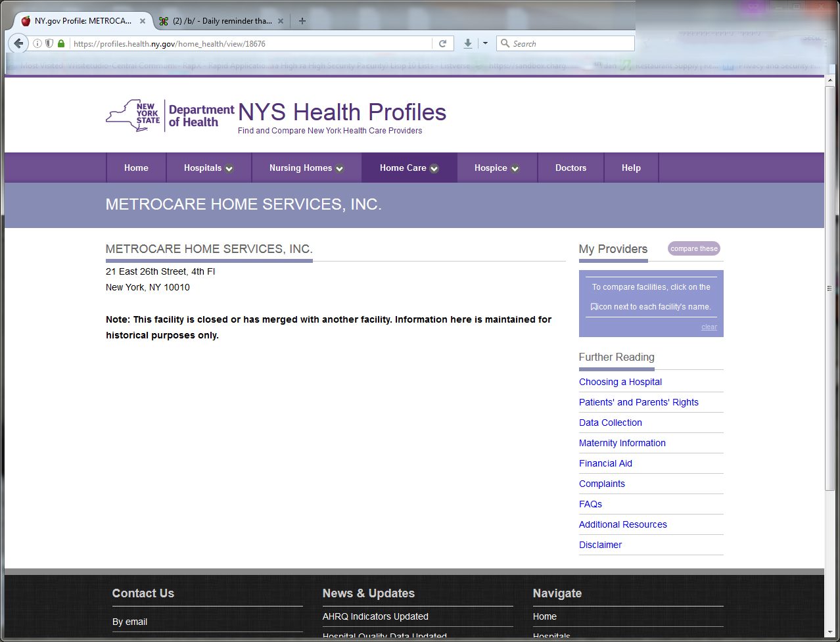This screenshot has height=642, width=840.
Task: Click the 'My Providers' heading
Action: click(x=613, y=249)
